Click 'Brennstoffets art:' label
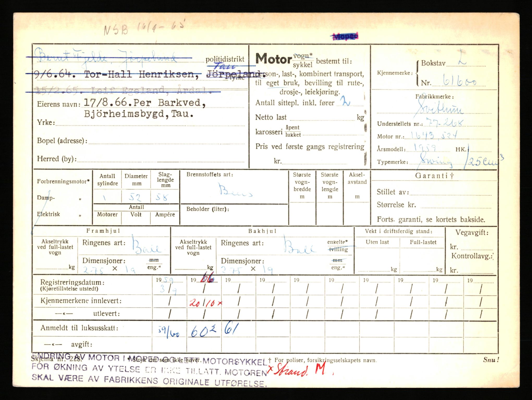Viewport: 532px width, 400px height. 210,174
